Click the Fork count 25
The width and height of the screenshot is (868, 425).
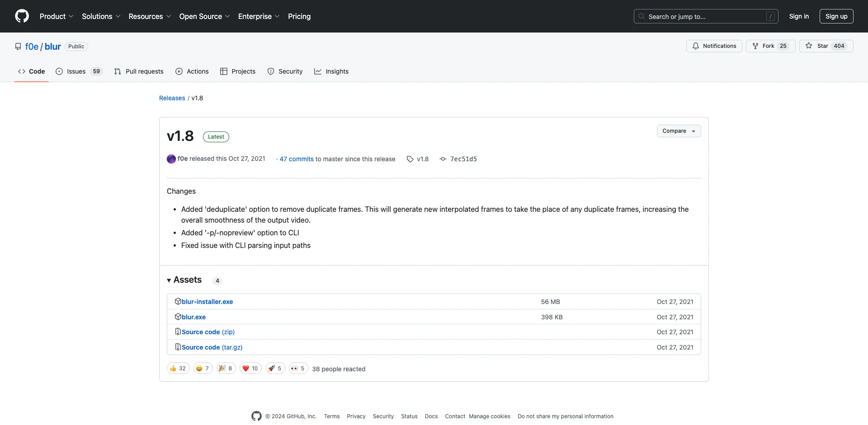point(783,46)
